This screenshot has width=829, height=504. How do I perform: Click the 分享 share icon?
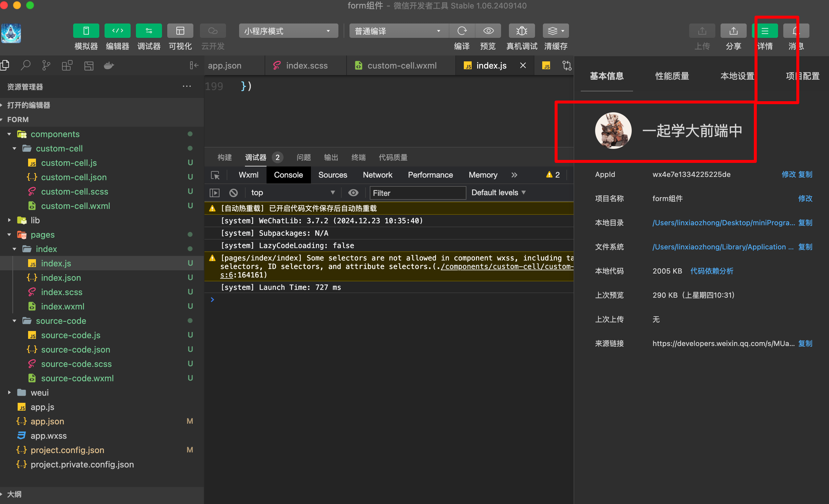733,31
